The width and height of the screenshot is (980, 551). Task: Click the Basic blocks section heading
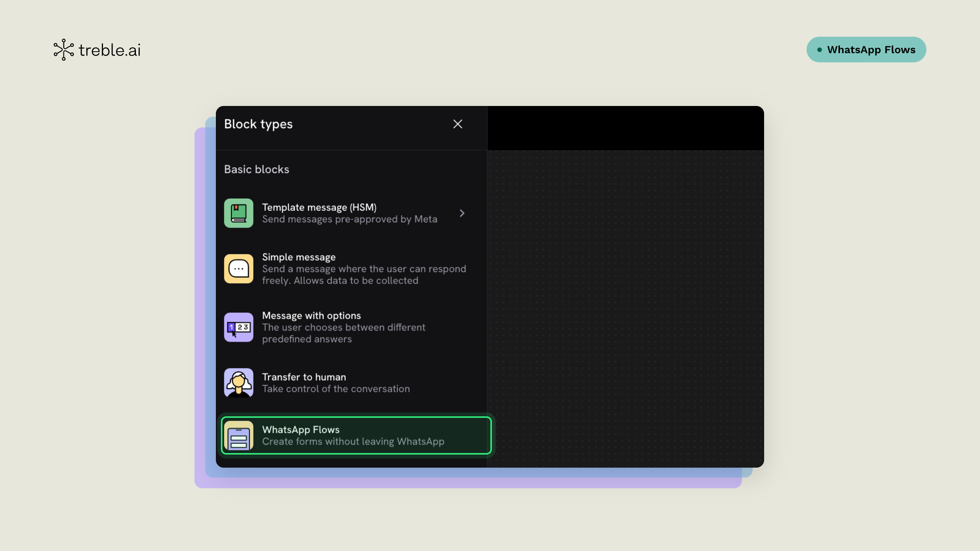[x=256, y=170]
